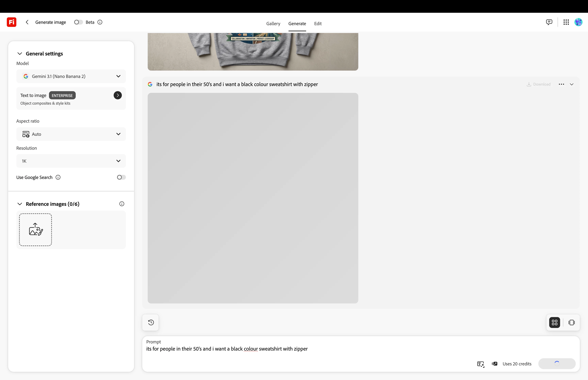Open the gray sweatshirt generated image
588x380 pixels.
253,52
